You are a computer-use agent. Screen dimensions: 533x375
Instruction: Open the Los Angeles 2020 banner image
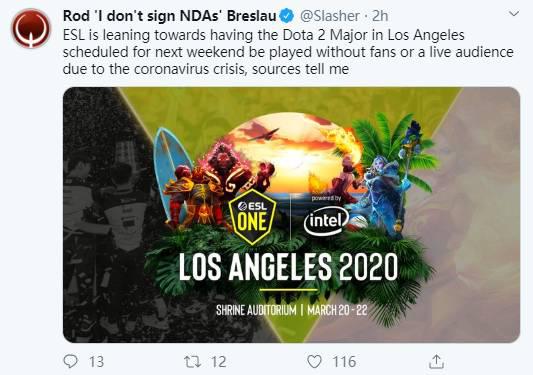(291, 215)
